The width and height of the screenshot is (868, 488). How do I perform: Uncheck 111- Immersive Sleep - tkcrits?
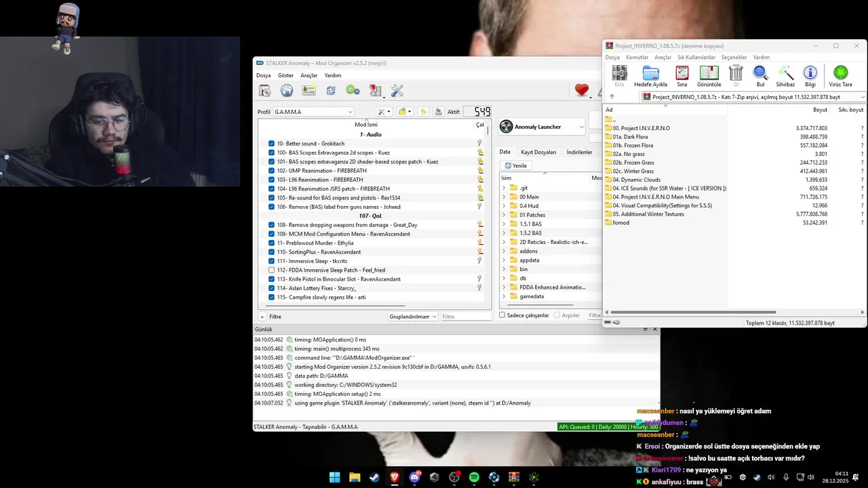(271, 261)
